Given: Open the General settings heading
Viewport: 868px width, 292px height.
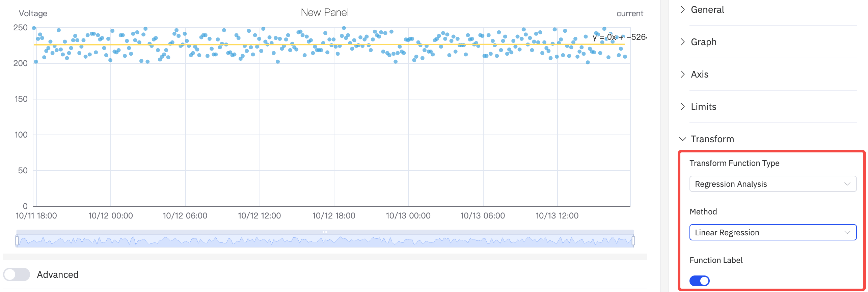Looking at the screenshot, I should coord(707,9).
